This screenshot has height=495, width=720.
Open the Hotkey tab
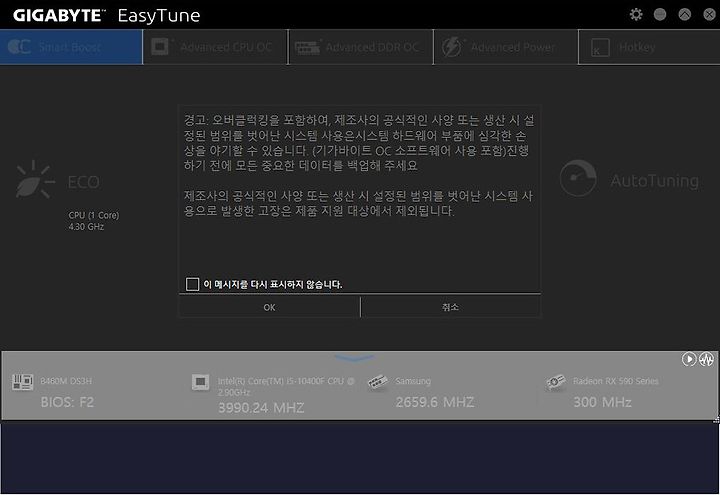649,47
